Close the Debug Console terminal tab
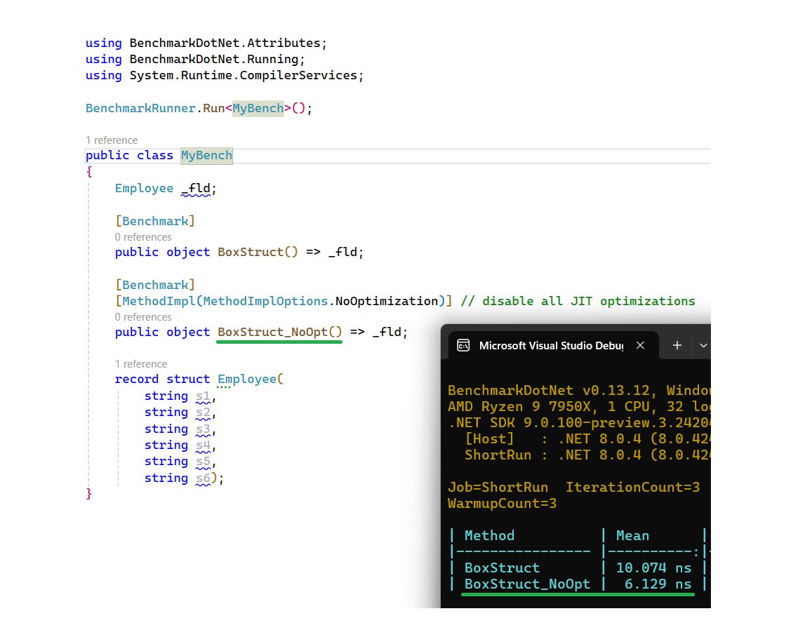Image resolution: width=812 pixels, height=644 pixels. coord(640,345)
